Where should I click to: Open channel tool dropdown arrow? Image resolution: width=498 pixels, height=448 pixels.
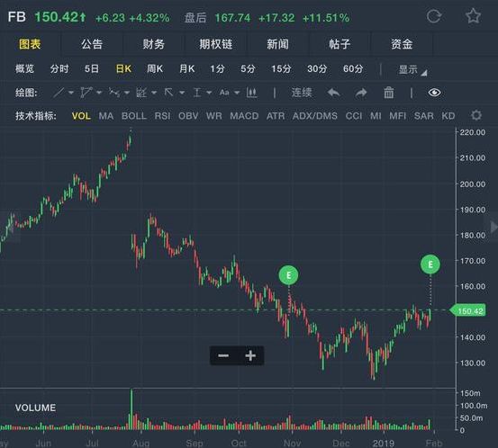coord(99,93)
